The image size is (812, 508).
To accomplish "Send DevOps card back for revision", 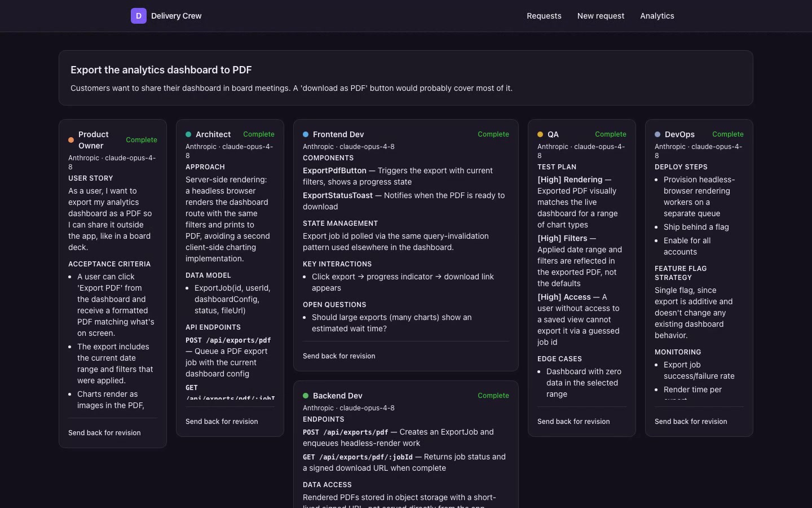I will [691, 422].
